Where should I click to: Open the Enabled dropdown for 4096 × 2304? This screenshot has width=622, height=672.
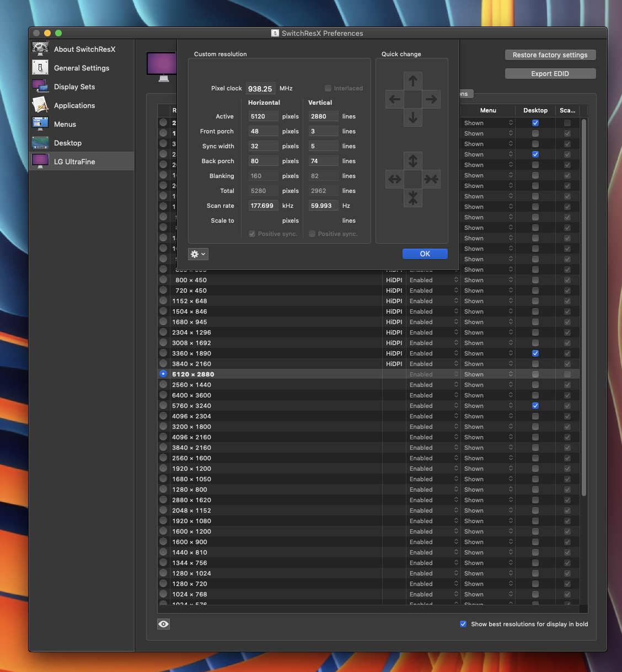pos(433,416)
